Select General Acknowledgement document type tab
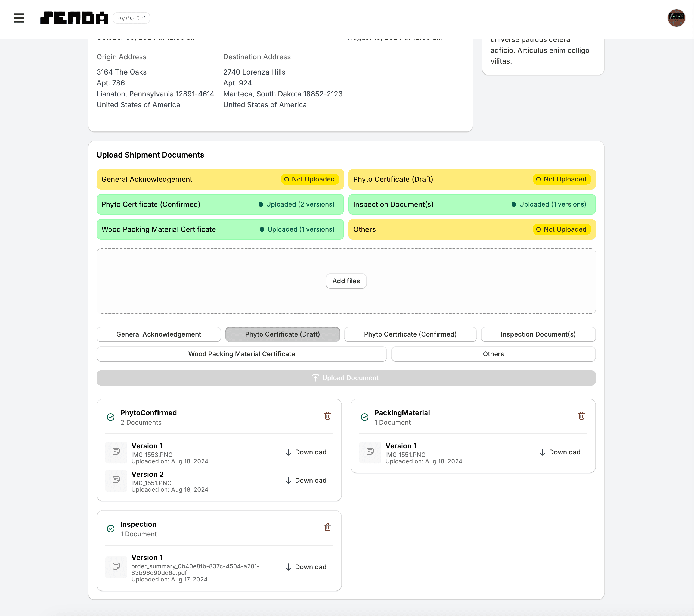Image resolution: width=694 pixels, height=616 pixels. 159,334
